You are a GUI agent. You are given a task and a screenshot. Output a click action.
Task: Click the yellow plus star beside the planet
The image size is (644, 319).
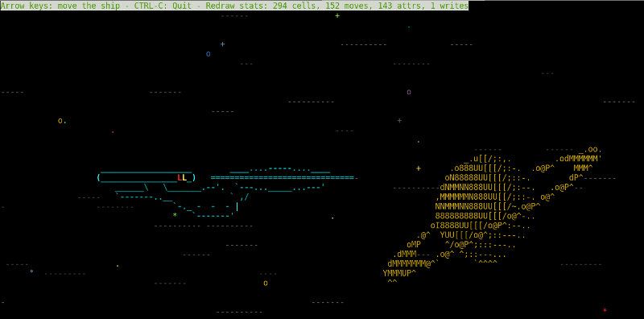point(419,168)
